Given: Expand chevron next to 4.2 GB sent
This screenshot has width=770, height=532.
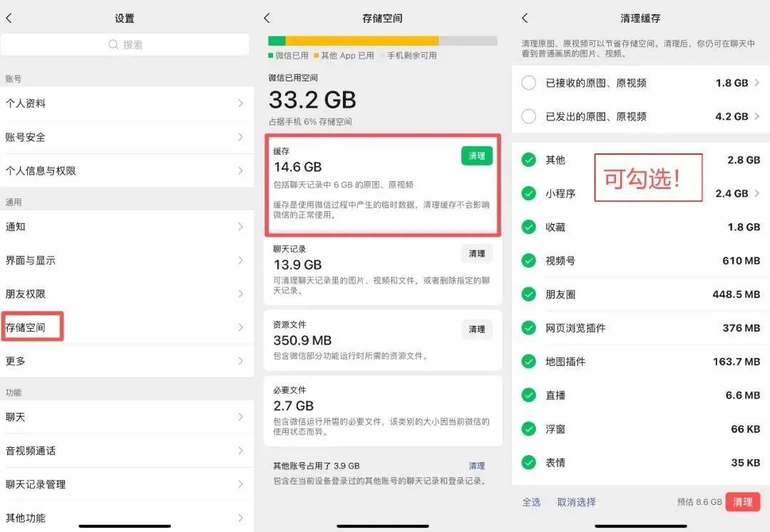Looking at the screenshot, I should (x=756, y=116).
